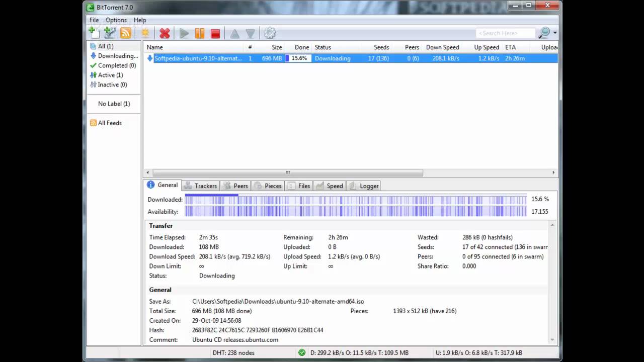The height and width of the screenshot is (362, 644).
Task: Open the Options menu
Action: pos(116,20)
